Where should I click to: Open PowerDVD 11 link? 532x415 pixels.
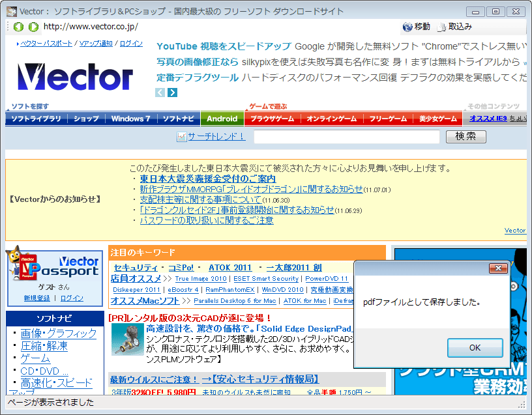point(327,279)
